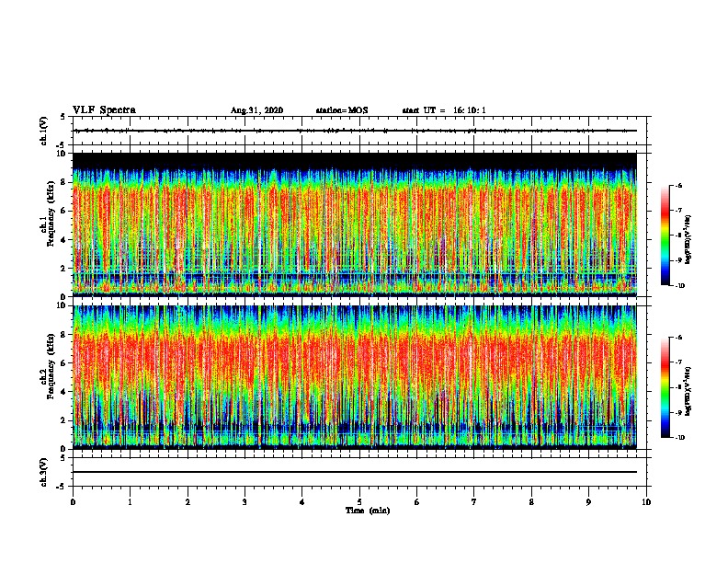Click the '1' tick on the time axis
The image size is (728, 563).
pos(130,502)
